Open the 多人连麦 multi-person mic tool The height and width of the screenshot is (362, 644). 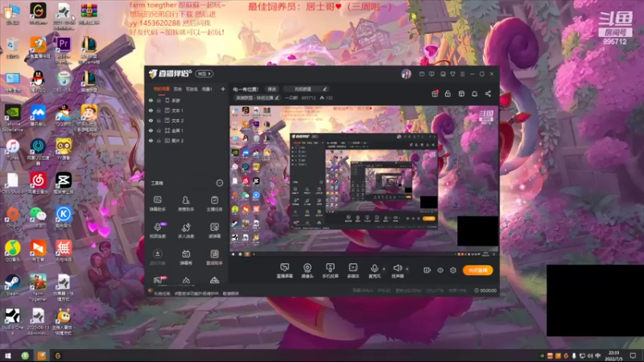186,230
